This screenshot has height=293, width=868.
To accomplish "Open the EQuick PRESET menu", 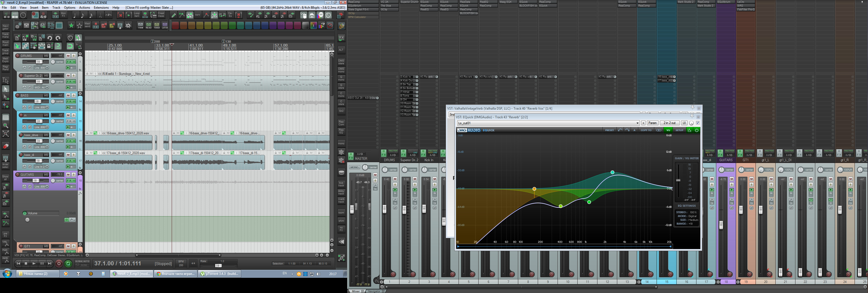I will tap(609, 130).
